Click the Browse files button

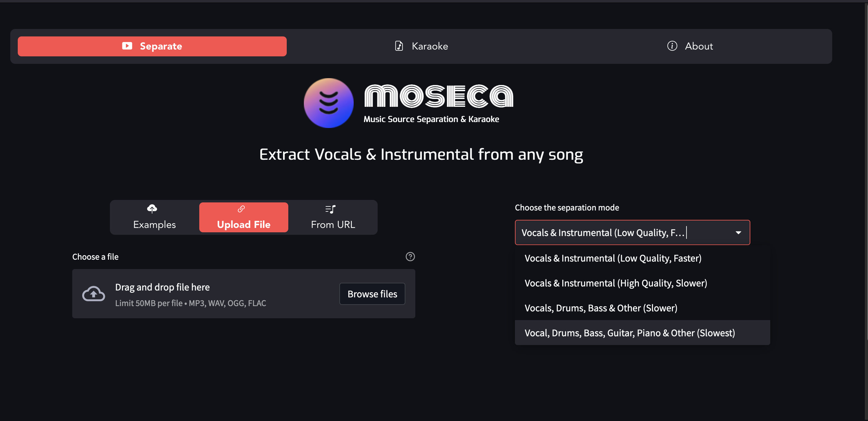click(372, 294)
